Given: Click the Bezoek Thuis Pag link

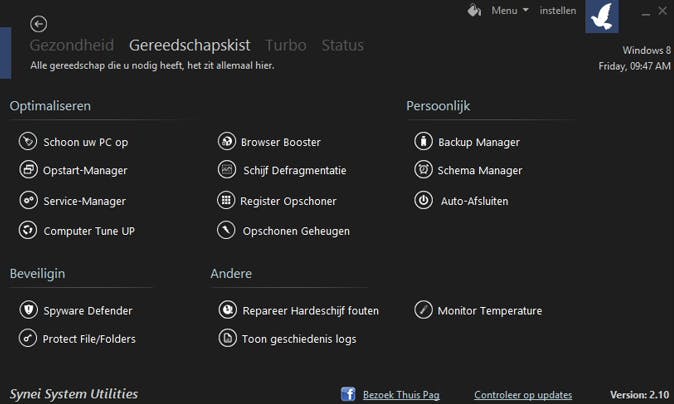Looking at the screenshot, I should pos(400,395).
